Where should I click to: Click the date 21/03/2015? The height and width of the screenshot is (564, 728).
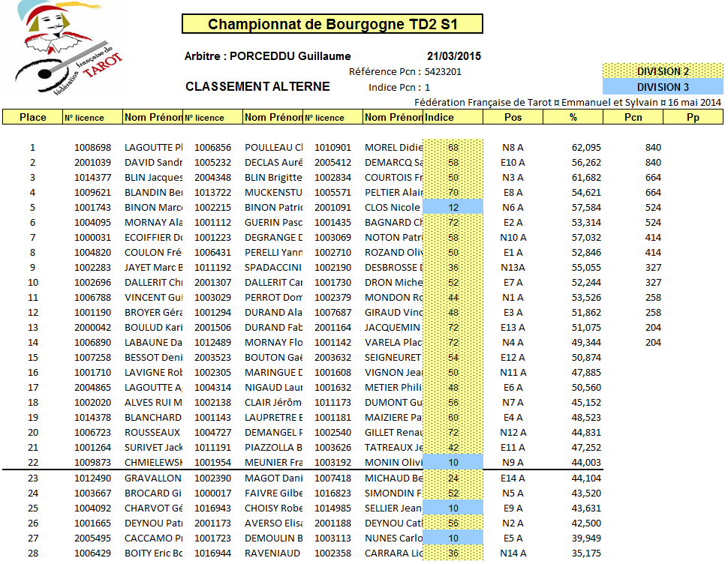(x=454, y=56)
